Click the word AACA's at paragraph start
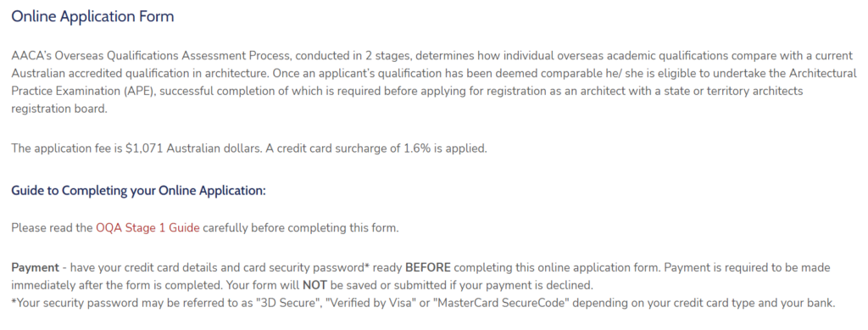 (x=31, y=56)
